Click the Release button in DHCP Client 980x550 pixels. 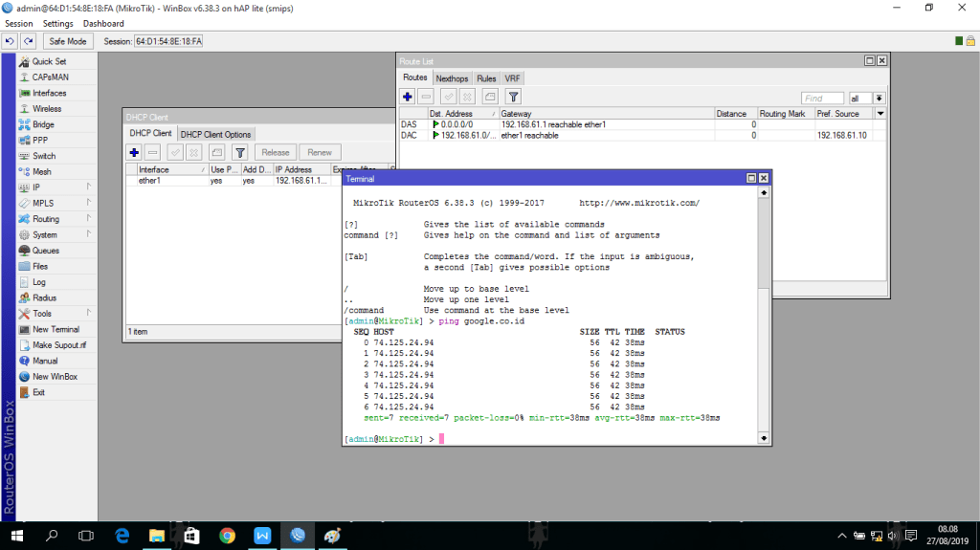point(276,152)
